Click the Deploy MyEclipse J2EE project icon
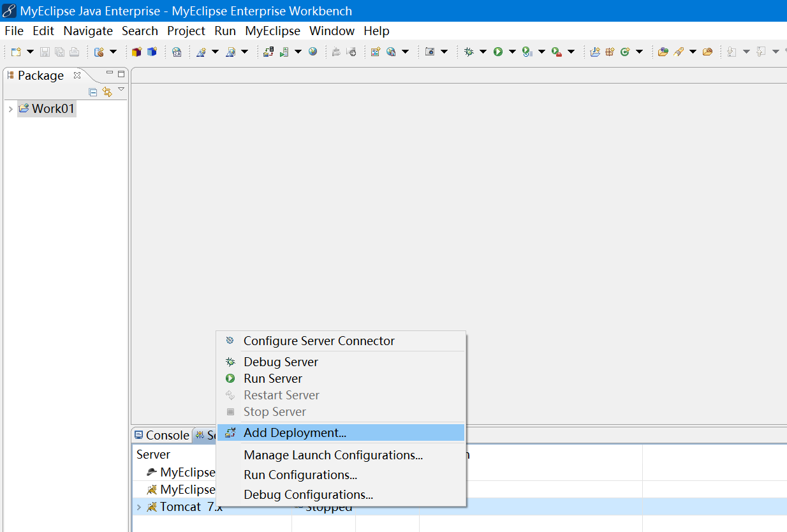 pyautogui.click(x=268, y=52)
